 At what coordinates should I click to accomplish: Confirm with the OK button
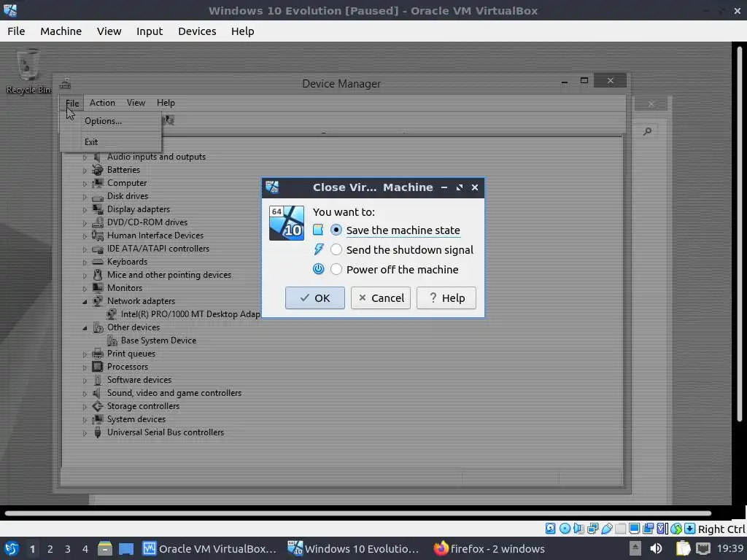(315, 297)
